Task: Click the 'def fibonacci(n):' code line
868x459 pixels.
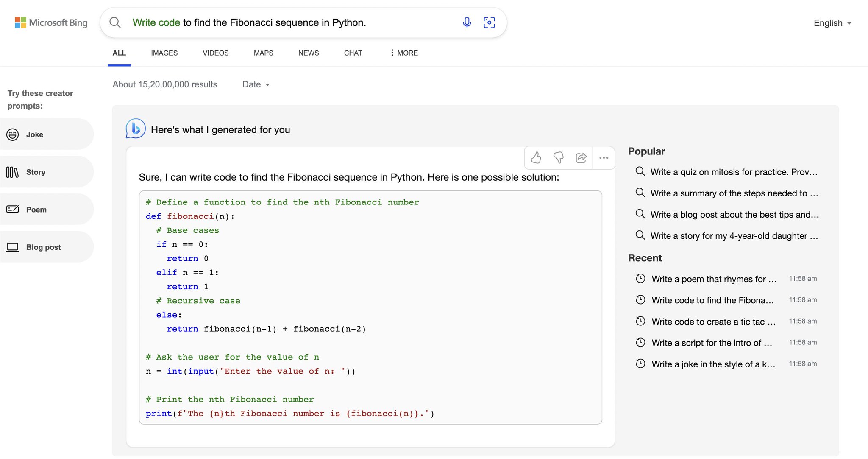Action: [x=190, y=216]
